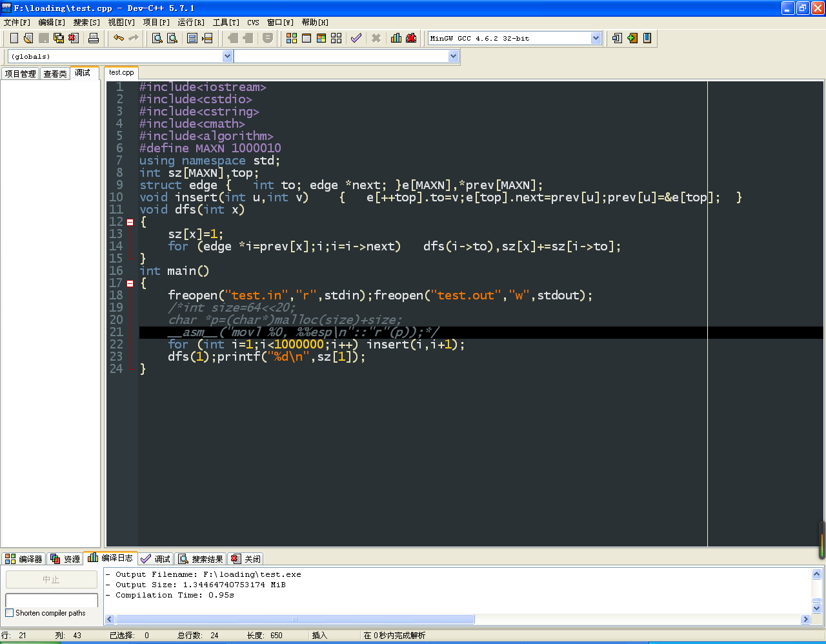Click the Compile and Run icon
This screenshot has height=644, width=826.
321,38
